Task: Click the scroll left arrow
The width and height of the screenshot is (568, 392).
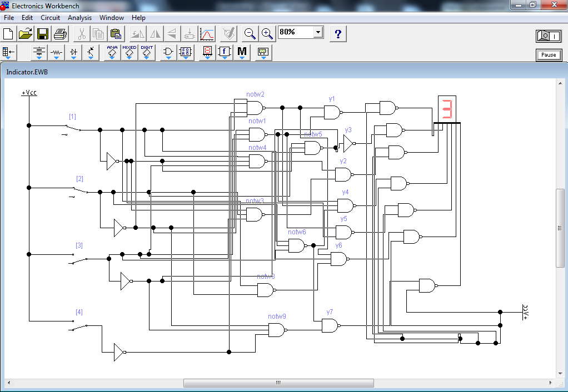Action: pyautogui.click(x=9, y=383)
